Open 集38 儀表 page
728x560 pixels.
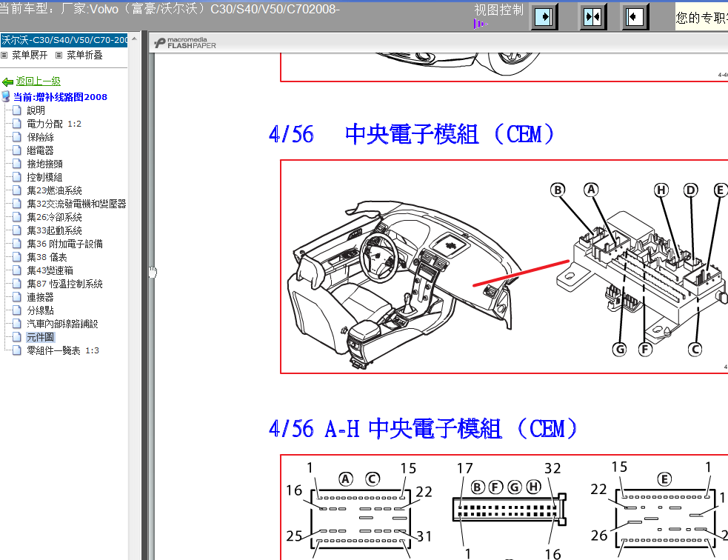(47, 257)
